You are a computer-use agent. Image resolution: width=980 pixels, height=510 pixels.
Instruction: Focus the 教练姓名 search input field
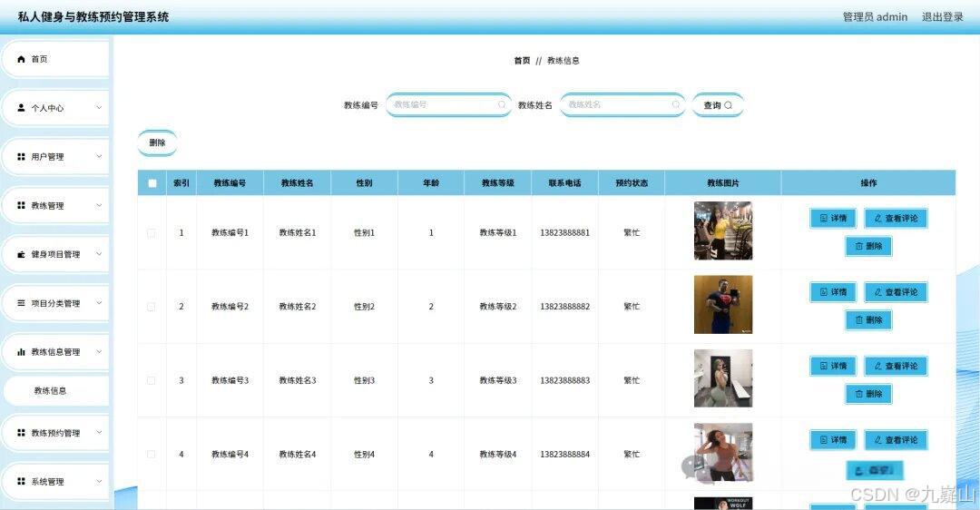point(622,105)
